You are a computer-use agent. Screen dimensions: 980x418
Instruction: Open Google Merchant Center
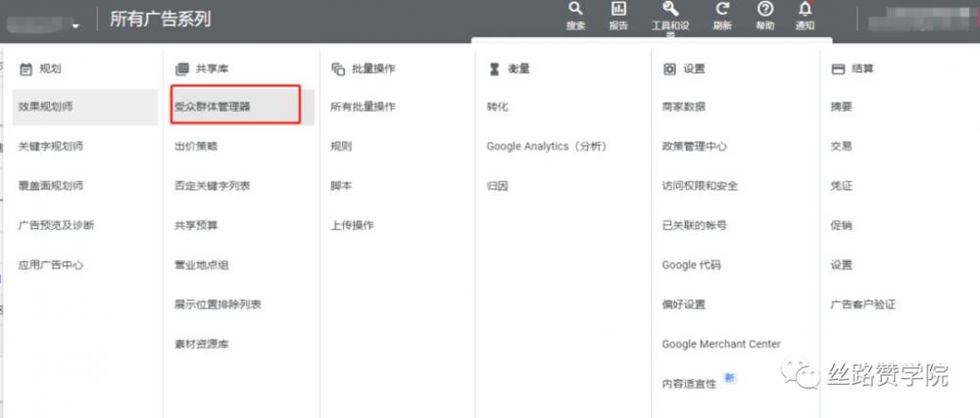click(721, 344)
